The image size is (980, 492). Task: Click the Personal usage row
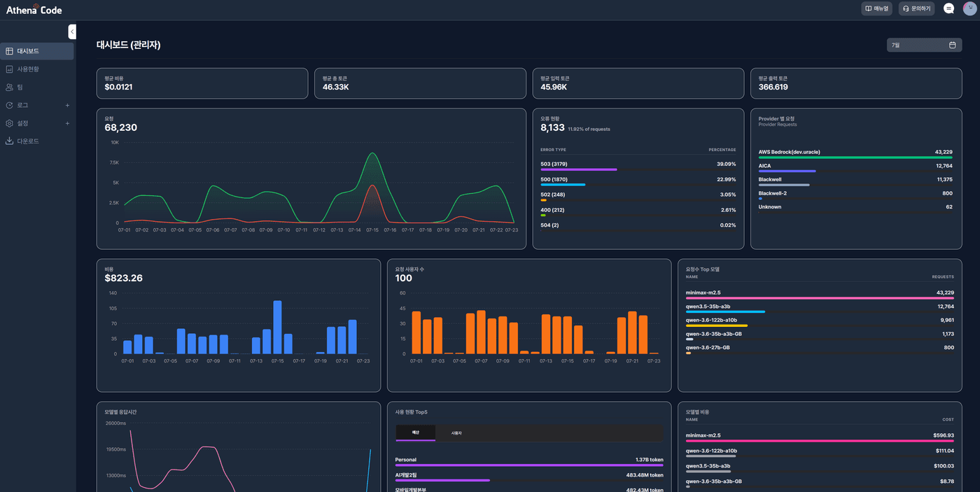(529, 462)
